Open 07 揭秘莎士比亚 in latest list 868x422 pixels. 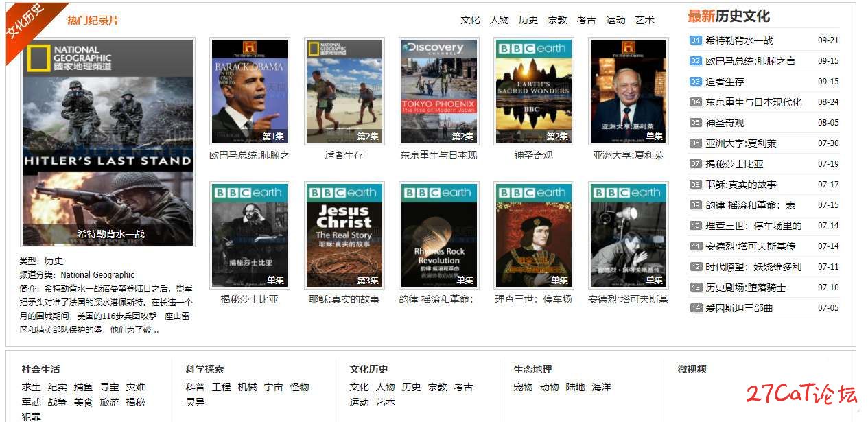pos(734,164)
